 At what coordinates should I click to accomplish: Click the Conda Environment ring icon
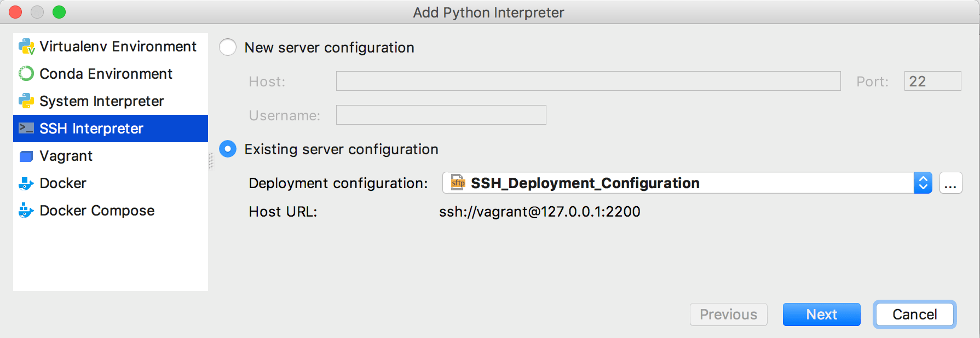pyautogui.click(x=26, y=74)
